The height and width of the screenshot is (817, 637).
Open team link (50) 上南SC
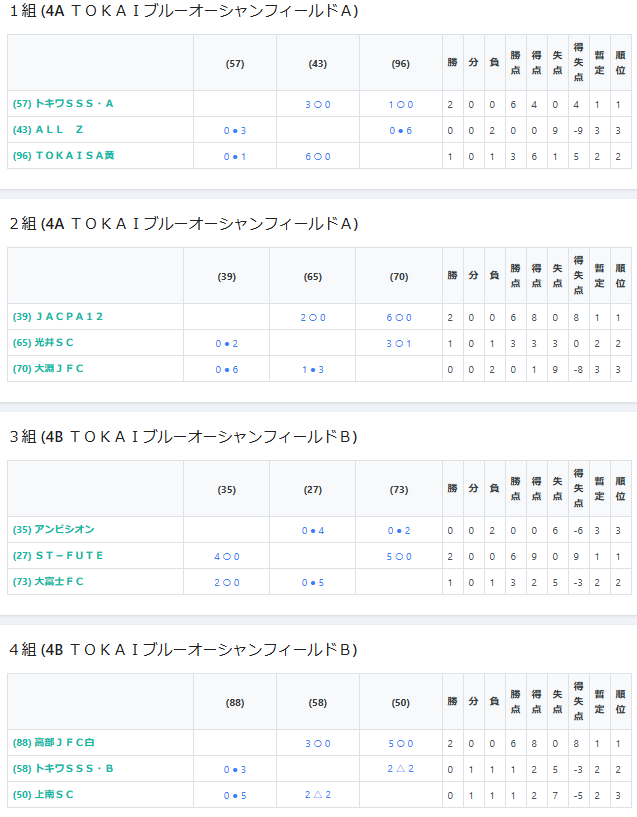[x=43, y=795]
